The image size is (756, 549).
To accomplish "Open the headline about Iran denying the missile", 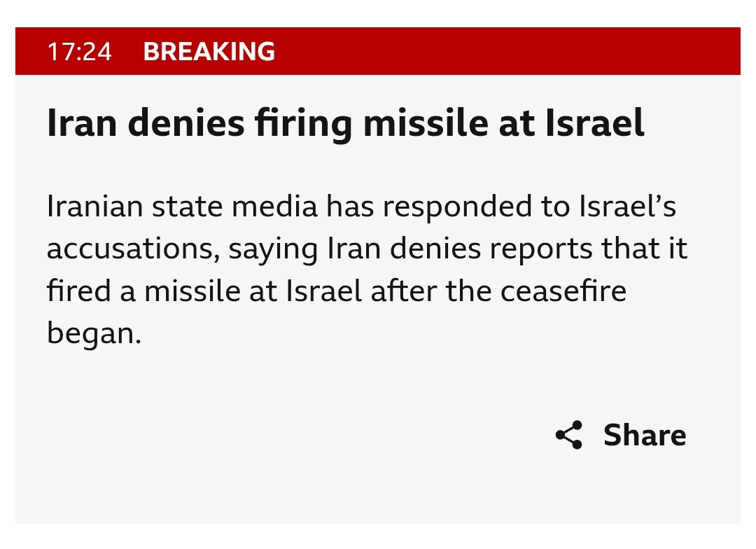I will pos(345,123).
